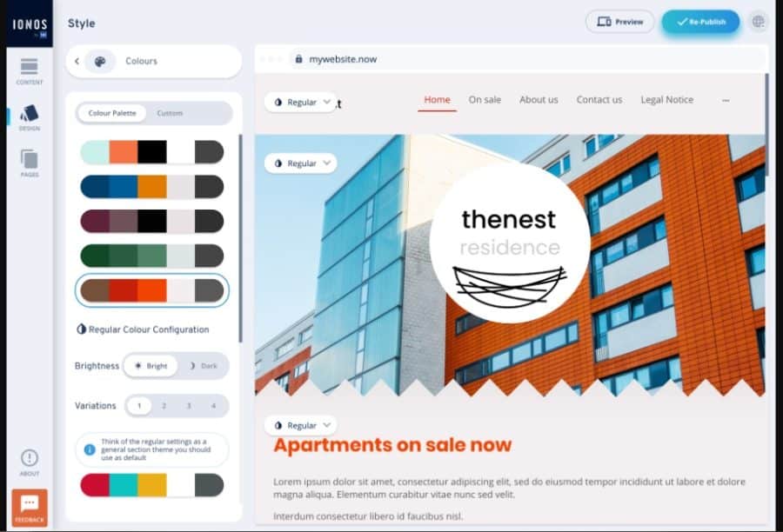This screenshot has width=783, height=532.
Task: Click the website preview scrollbar
Action: (x=766, y=125)
